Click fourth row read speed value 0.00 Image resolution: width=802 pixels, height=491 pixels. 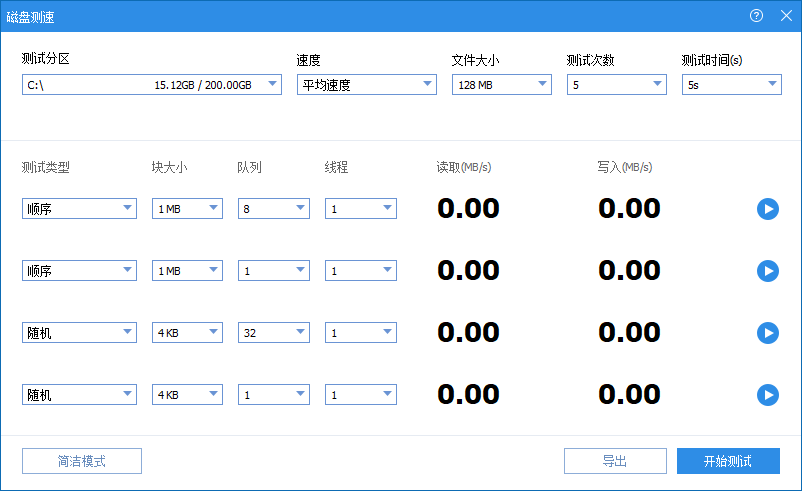pos(468,394)
